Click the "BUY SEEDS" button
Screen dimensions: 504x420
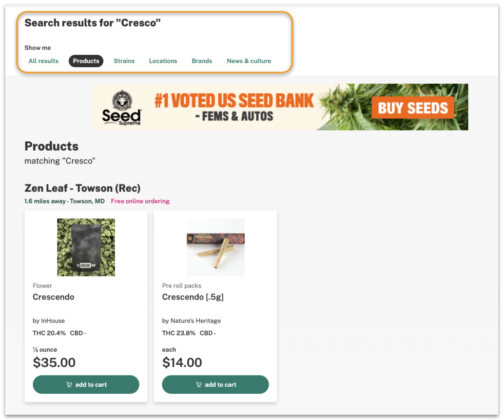pos(412,107)
